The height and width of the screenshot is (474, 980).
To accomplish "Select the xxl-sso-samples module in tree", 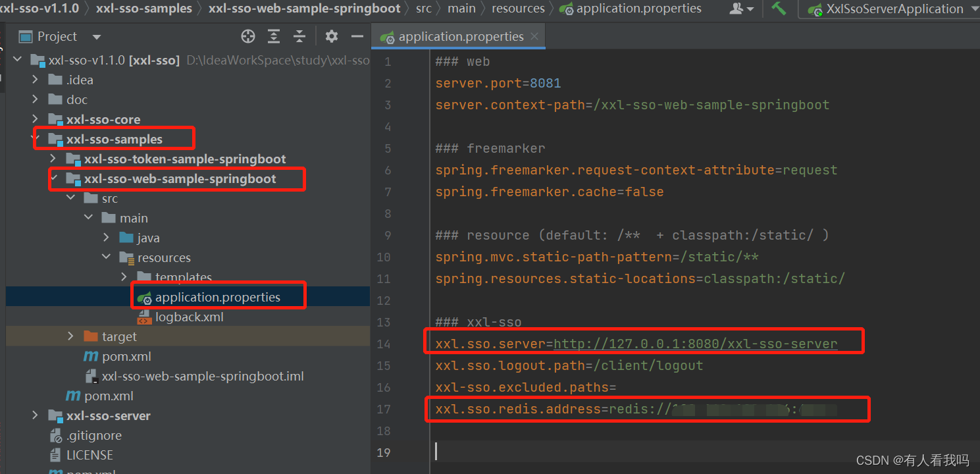I will [x=115, y=139].
